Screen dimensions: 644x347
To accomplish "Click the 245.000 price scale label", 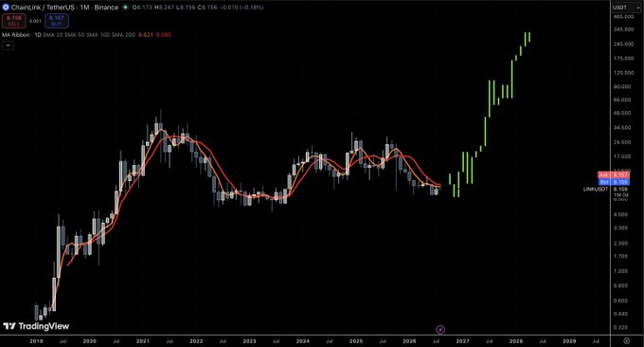I will 623,44.
